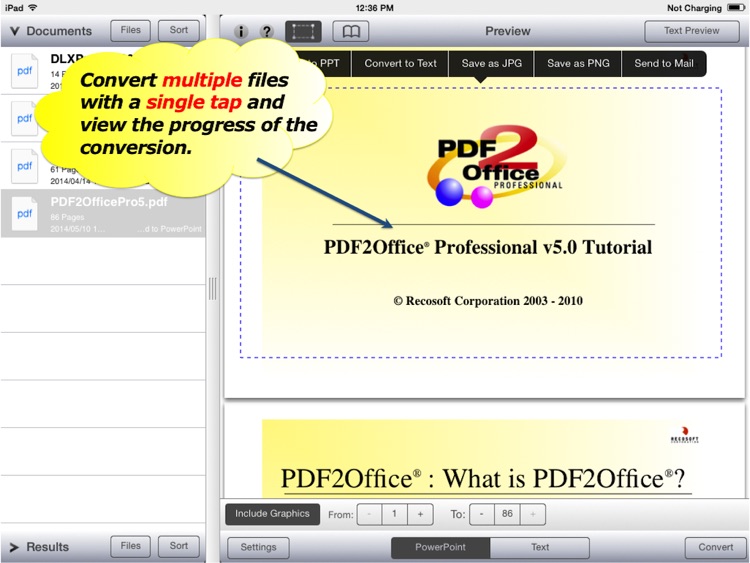Tap Sort button in Results bar
750x563 pixels.
click(x=179, y=546)
